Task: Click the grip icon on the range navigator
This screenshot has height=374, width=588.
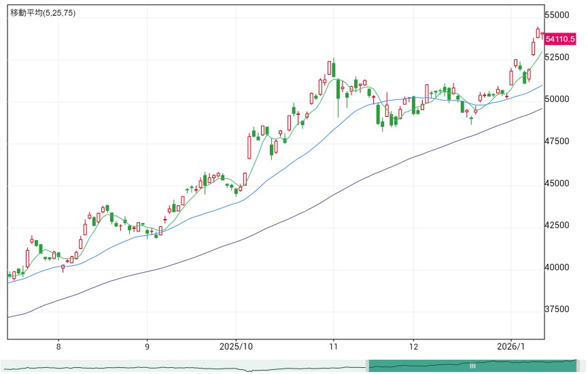Action: coord(472,366)
